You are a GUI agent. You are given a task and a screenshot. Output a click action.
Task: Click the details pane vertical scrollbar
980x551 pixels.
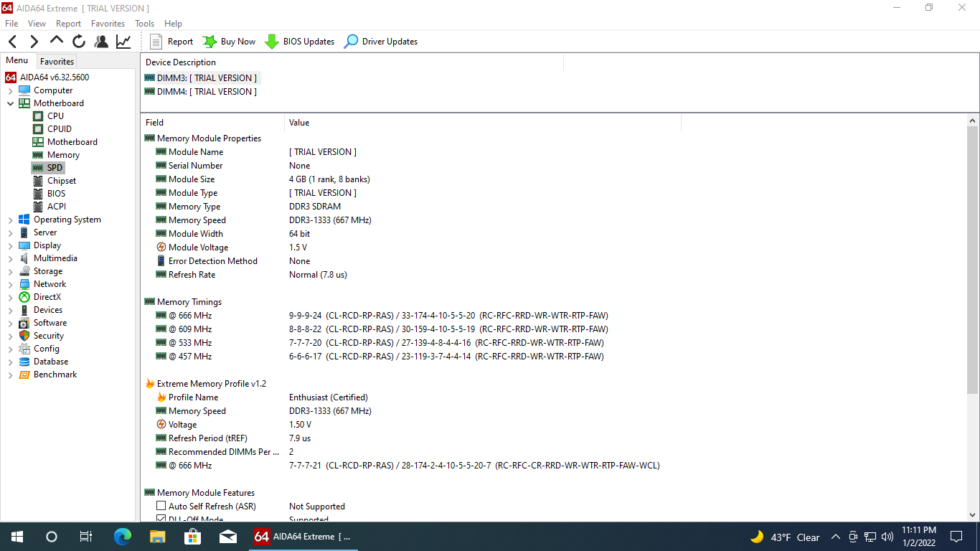(x=973, y=260)
